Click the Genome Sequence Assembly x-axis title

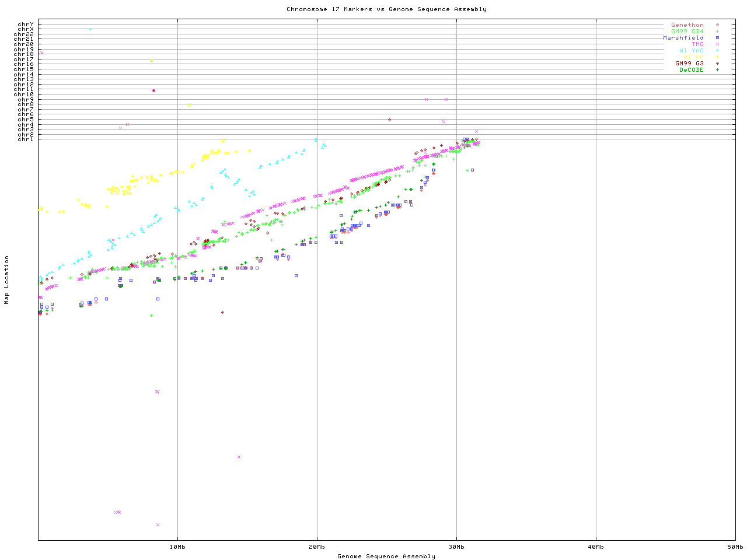tap(386, 556)
